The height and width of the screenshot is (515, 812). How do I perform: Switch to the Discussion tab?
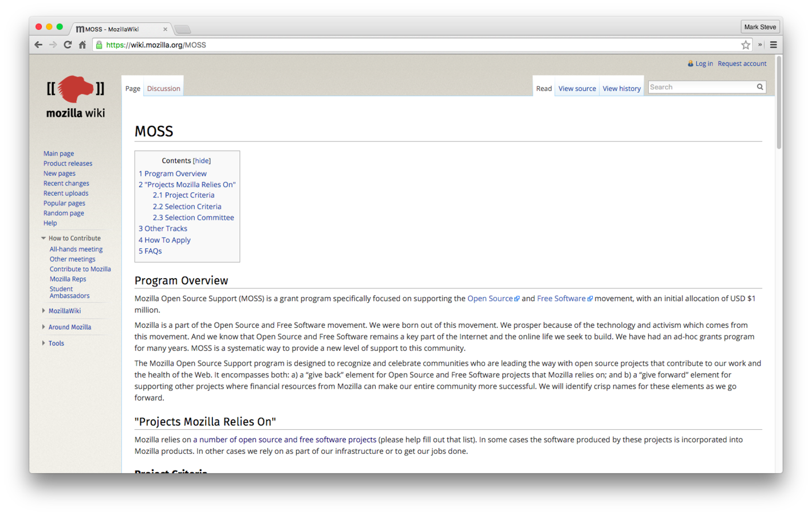click(x=164, y=89)
